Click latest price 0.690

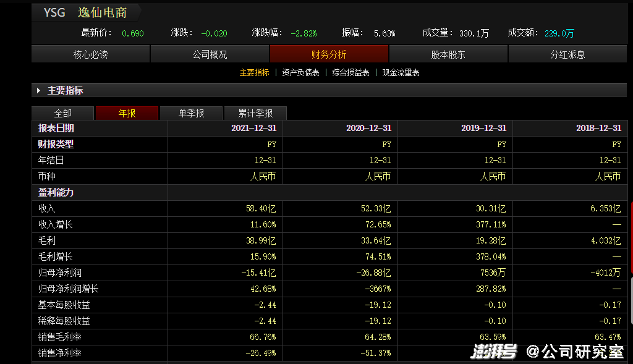pyautogui.click(x=133, y=33)
